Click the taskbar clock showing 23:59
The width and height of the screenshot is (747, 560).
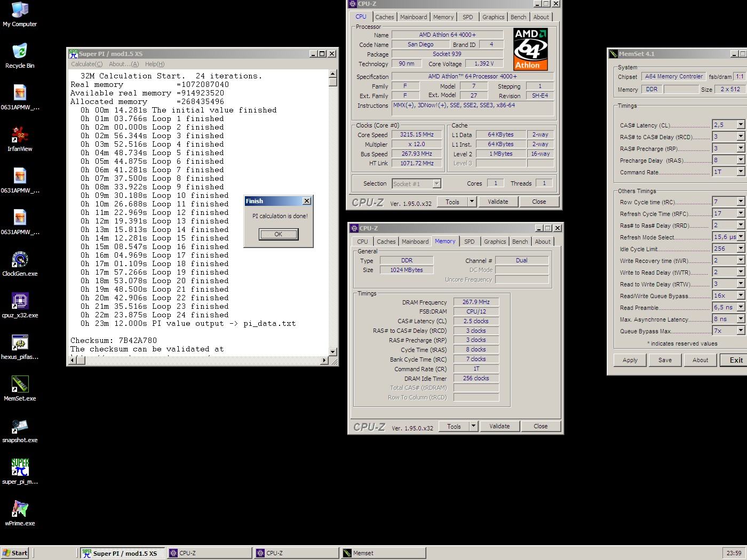(x=734, y=553)
